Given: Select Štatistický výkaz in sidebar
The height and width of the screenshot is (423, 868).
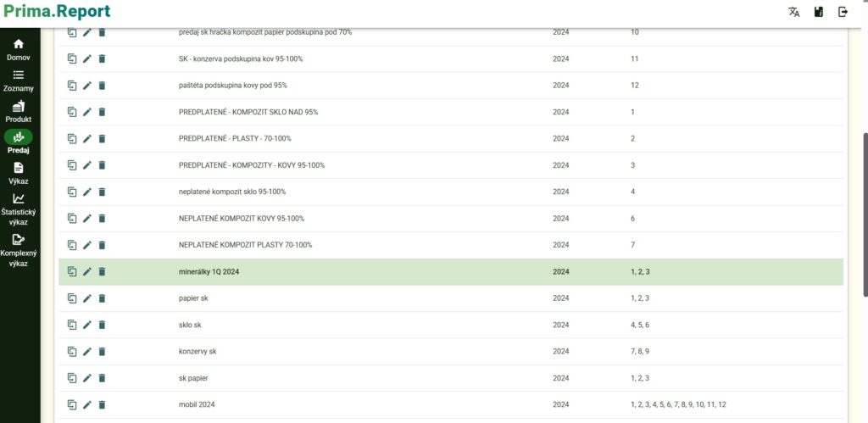Looking at the screenshot, I should pos(19,209).
